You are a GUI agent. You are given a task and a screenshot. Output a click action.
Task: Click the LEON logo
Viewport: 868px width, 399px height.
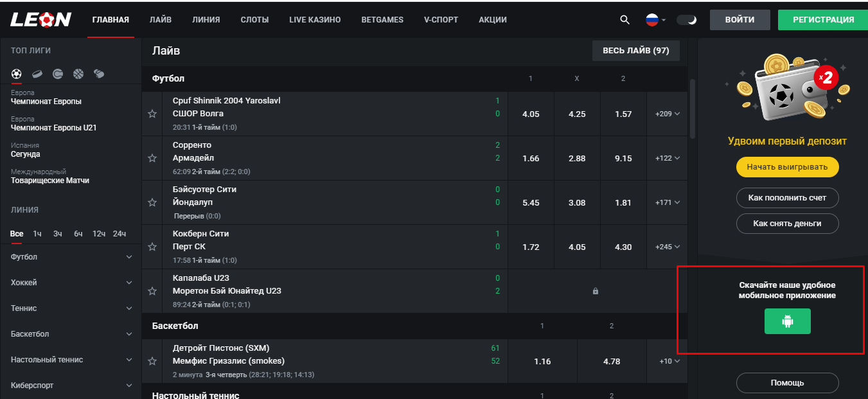(40, 20)
